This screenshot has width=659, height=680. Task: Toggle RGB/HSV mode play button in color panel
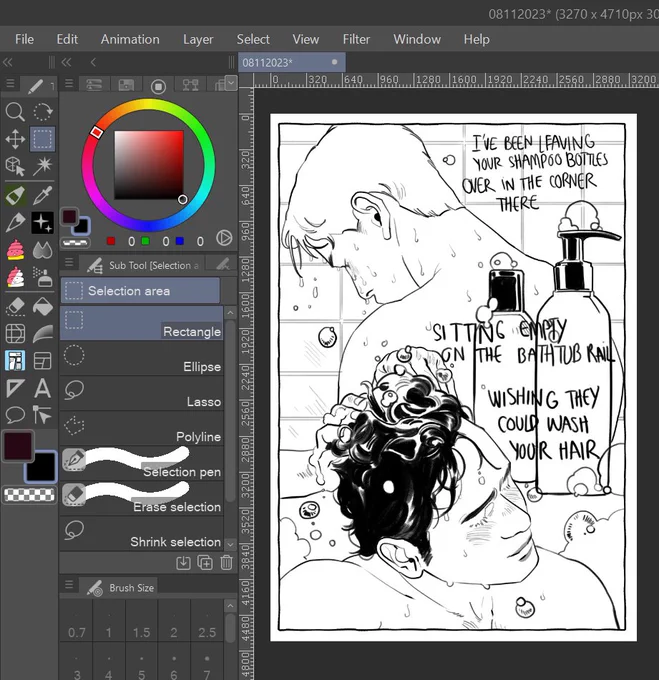(224, 238)
